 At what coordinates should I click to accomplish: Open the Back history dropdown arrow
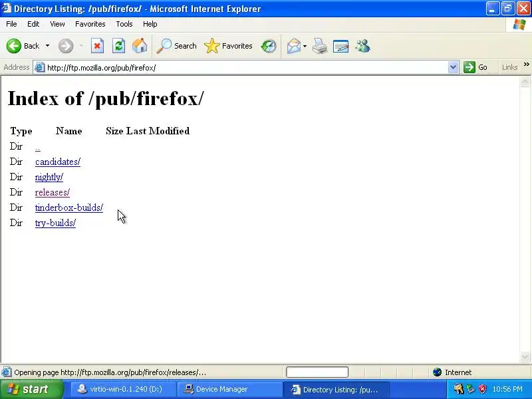[x=47, y=46]
